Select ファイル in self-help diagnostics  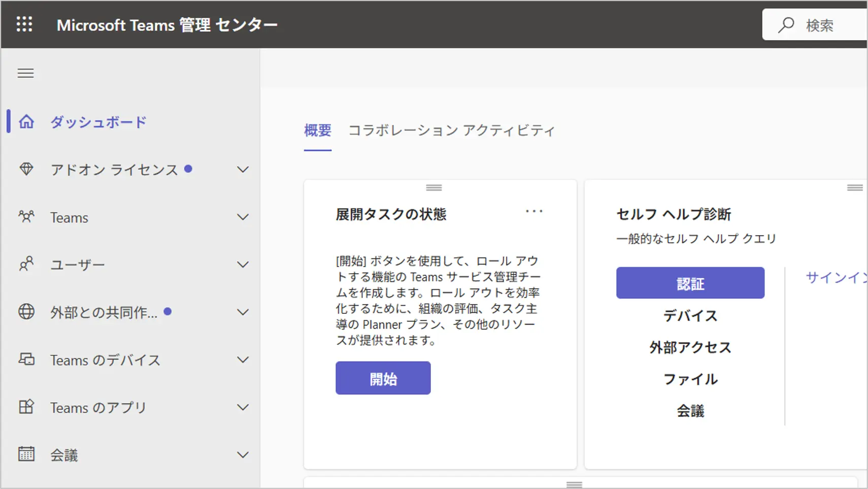click(690, 379)
